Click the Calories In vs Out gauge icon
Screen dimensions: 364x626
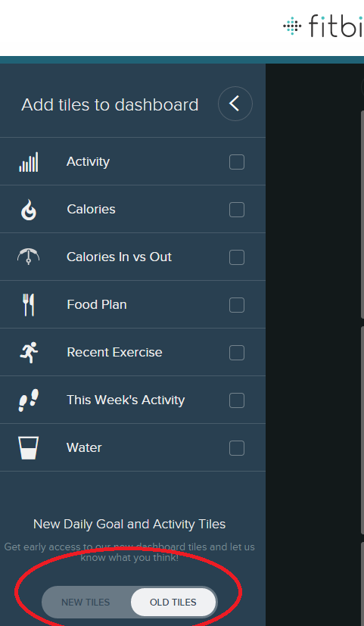(28, 257)
